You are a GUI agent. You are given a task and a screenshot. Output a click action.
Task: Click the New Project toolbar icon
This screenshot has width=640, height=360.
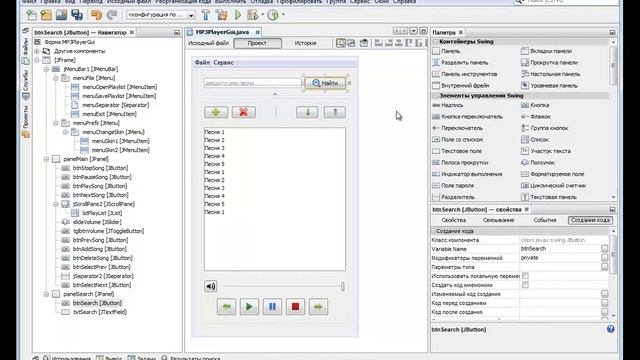click(x=46, y=15)
